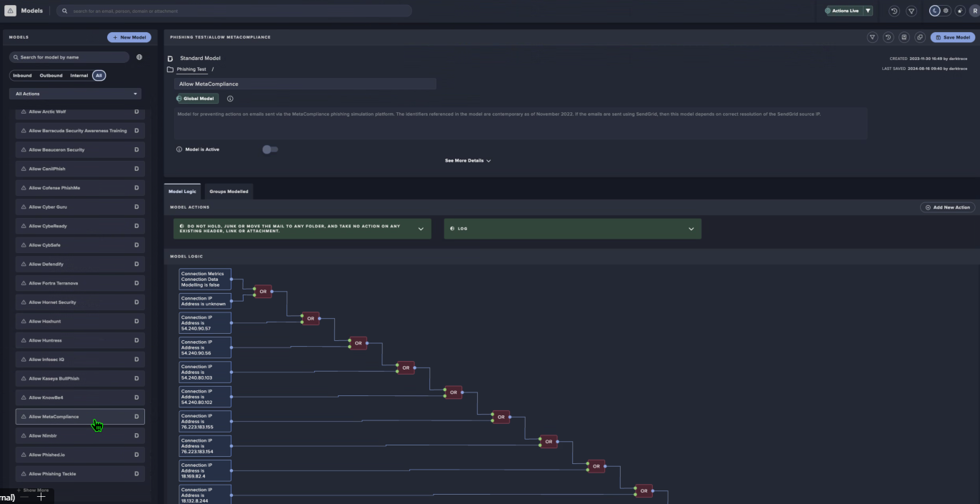980x504 pixels.
Task: Click the Save Model button
Action: (x=952, y=37)
